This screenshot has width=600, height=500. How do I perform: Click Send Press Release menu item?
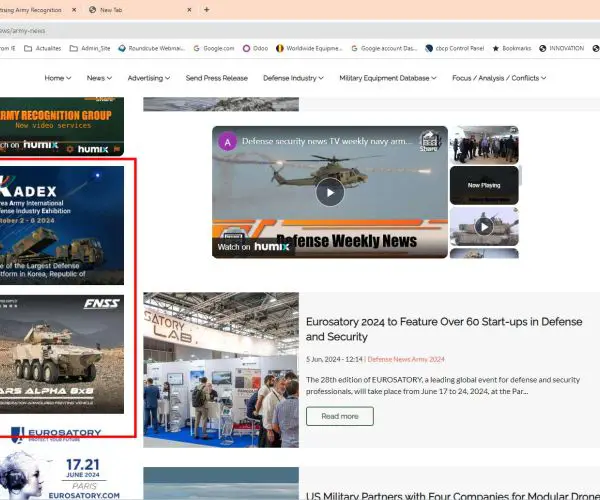click(217, 78)
